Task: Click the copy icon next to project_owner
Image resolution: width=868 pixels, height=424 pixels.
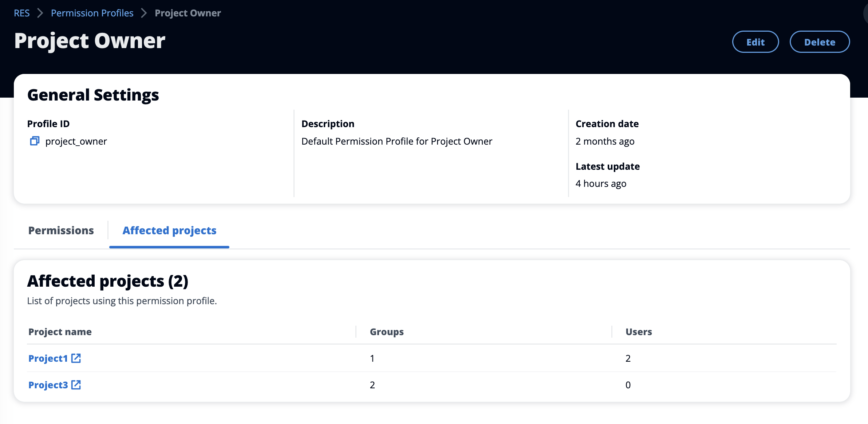Action: point(35,141)
